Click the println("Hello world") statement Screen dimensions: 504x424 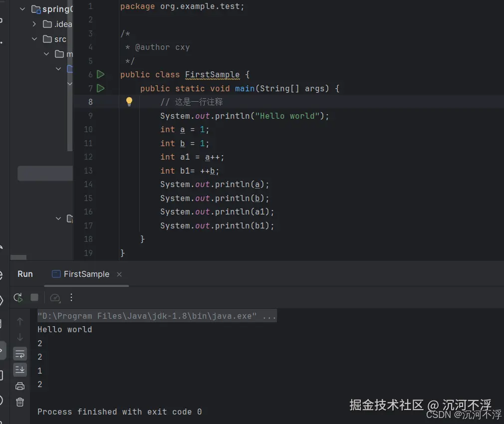(245, 116)
